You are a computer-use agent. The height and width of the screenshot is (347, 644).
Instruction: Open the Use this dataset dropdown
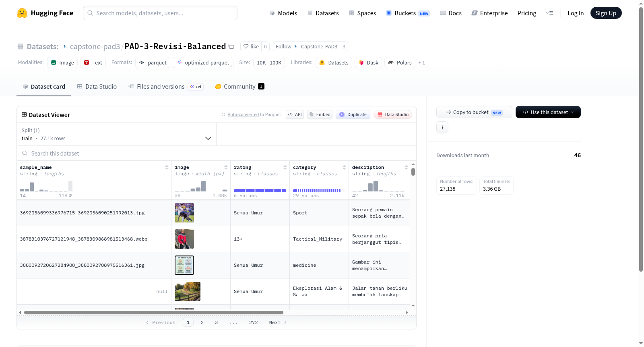[x=548, y=112]
